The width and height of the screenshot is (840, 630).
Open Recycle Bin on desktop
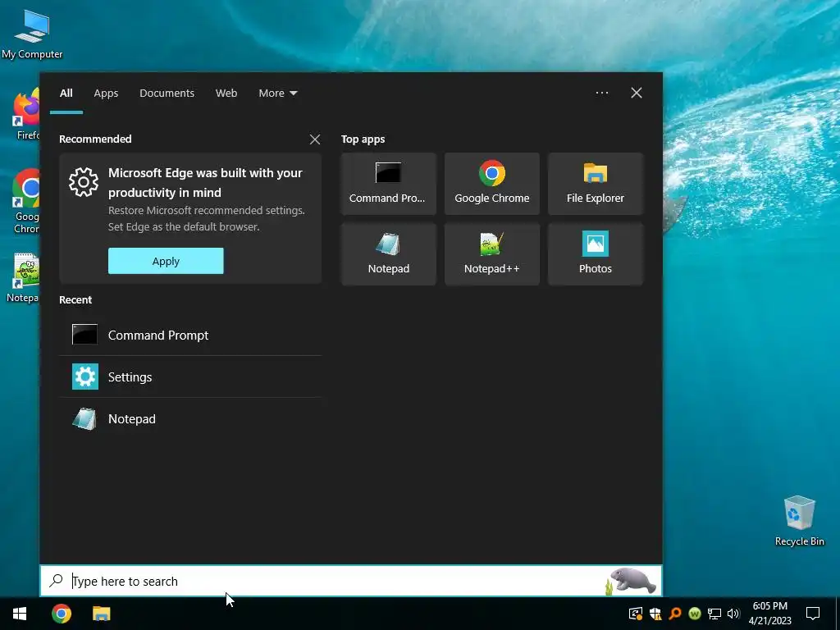pyautogui.click(x=799, y=521)
